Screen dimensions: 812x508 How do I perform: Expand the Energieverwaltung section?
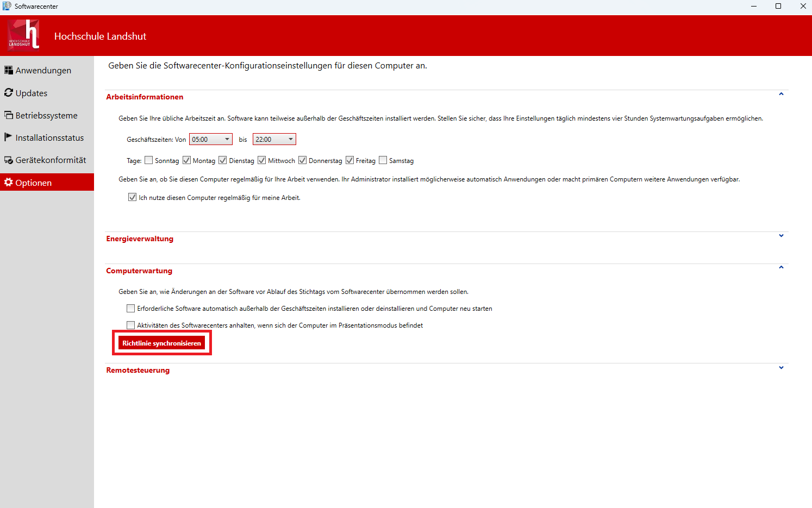coord(781,235)
